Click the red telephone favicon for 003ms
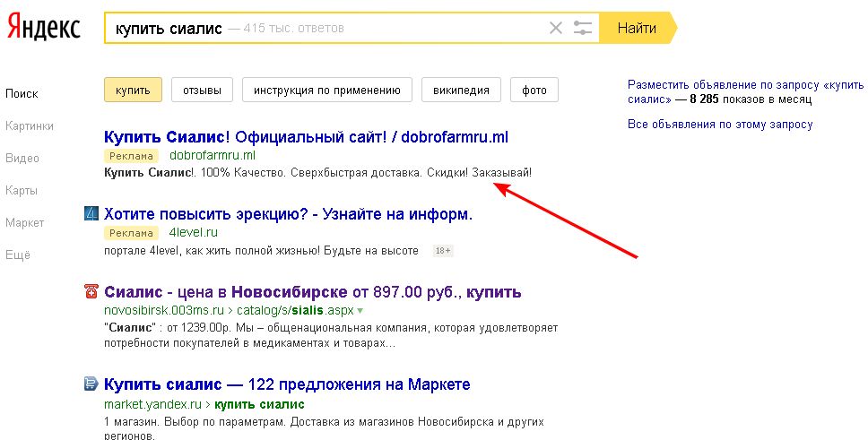Image resolution: width=868 pixels, height=440 pixels. click(x=91, y=292)
